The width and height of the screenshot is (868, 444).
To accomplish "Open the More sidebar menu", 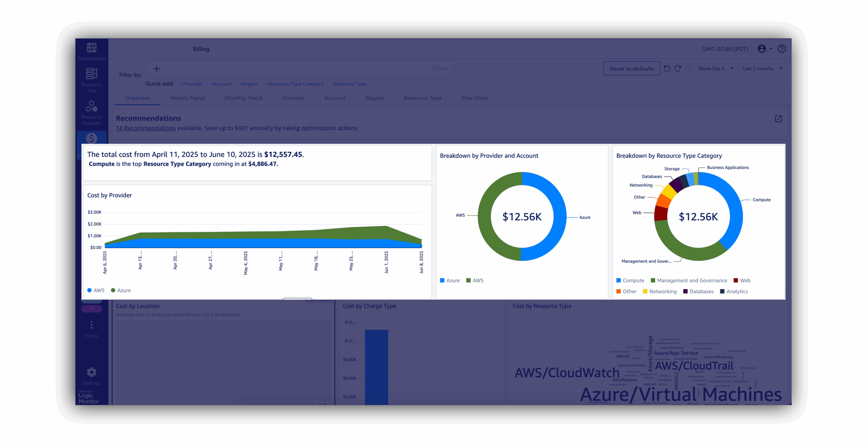I will pos(92,329).
